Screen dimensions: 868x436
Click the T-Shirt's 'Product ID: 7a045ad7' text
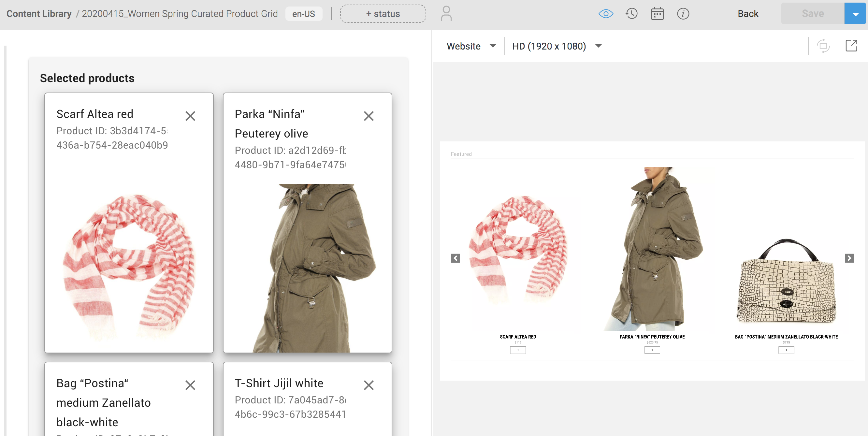(290, 407)
